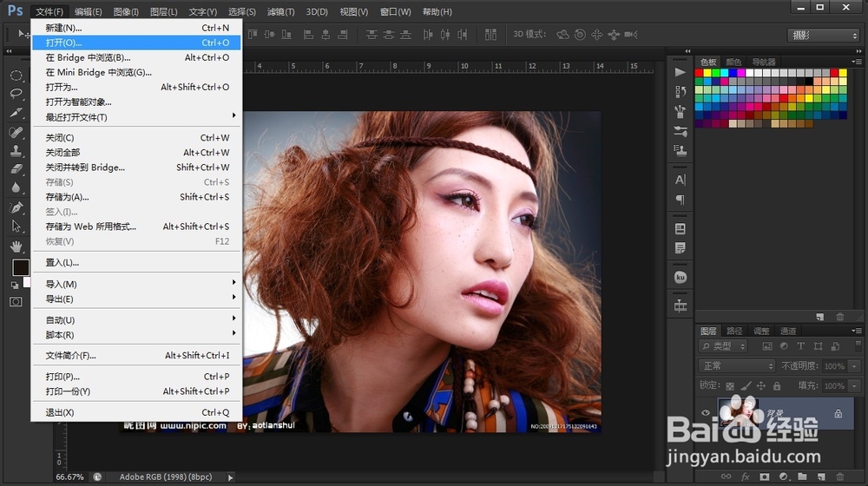Select the Elliptical Marquee tool

pos(16,76)
